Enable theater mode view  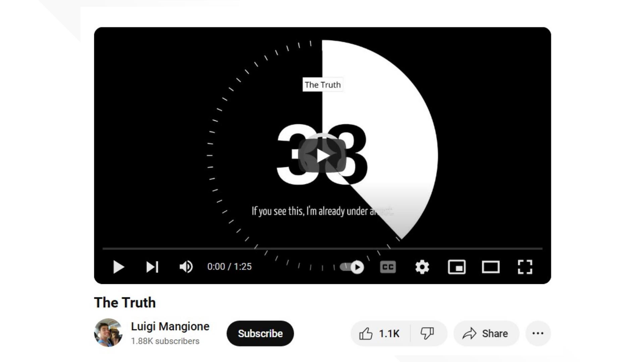(490, 267)
